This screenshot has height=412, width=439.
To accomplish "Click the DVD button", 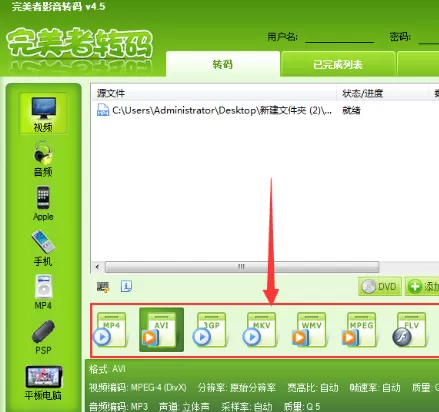I will (380, 286).
